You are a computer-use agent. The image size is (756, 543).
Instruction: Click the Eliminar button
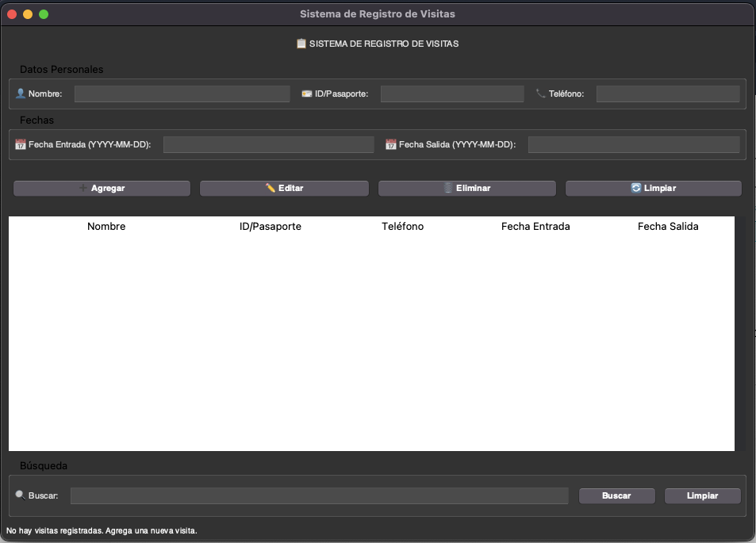click(466, 189)
